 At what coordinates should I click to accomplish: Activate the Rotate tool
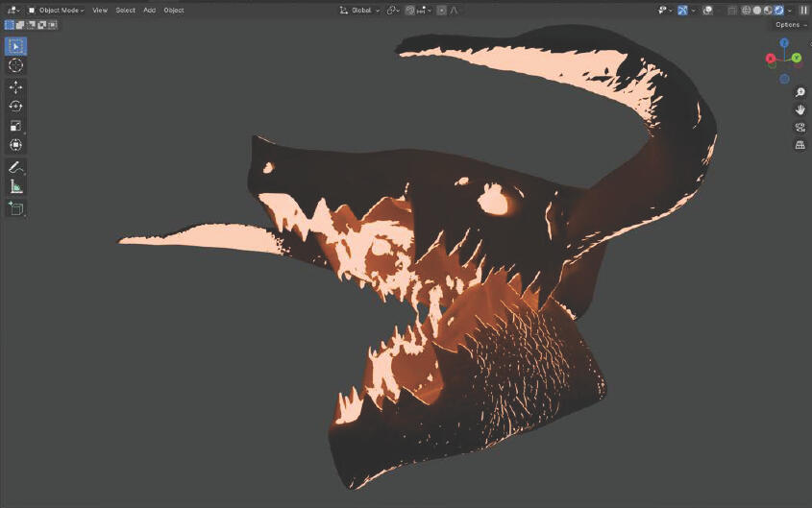[15, 107]
